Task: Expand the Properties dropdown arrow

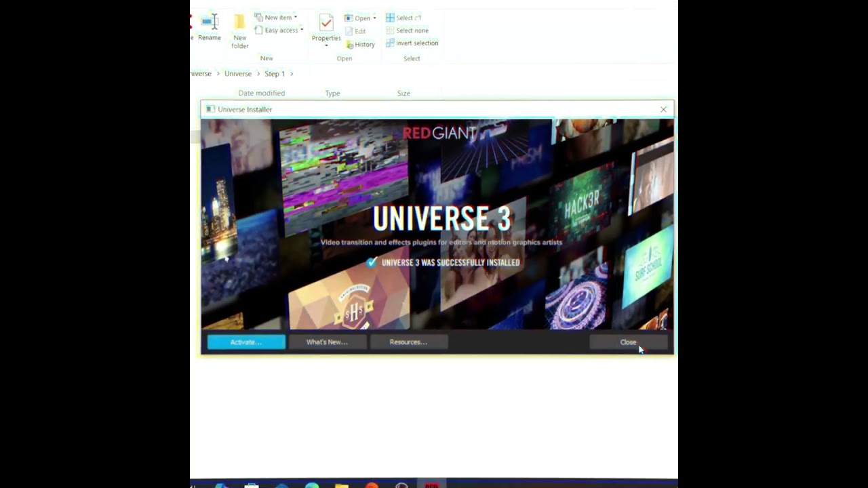Action: point(326,46)
